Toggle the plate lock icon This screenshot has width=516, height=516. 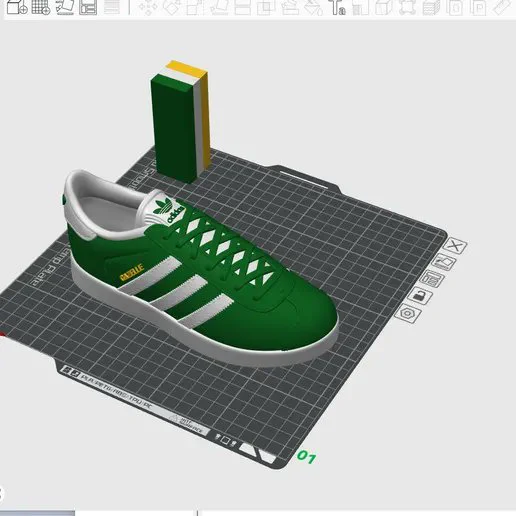(x=420, y=295)
